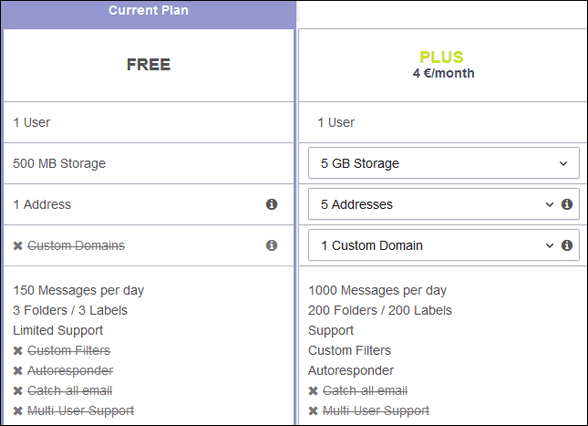Image resolution: width=588 pixels, height=426 pixels.
Task: Open the 1 Custom Domain dropdown
Action: click(x=432, y=245)
